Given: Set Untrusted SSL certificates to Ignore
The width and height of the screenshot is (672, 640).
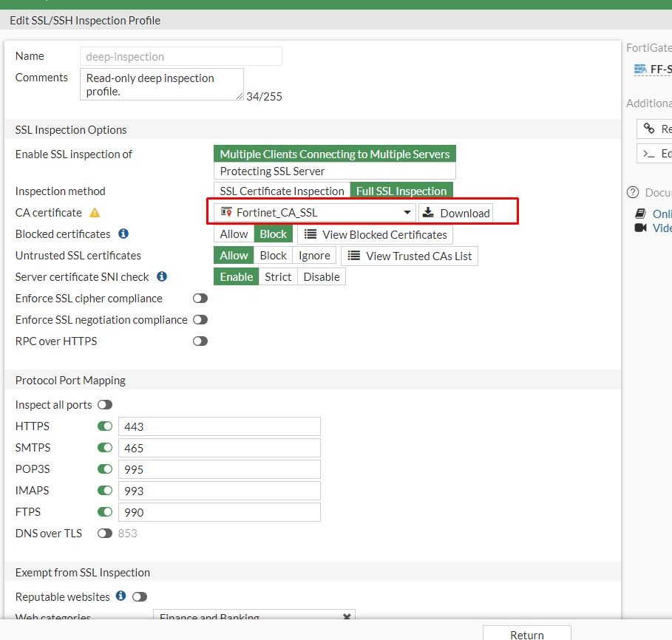Looking at the screenshot, I should (x=314, y=256).
